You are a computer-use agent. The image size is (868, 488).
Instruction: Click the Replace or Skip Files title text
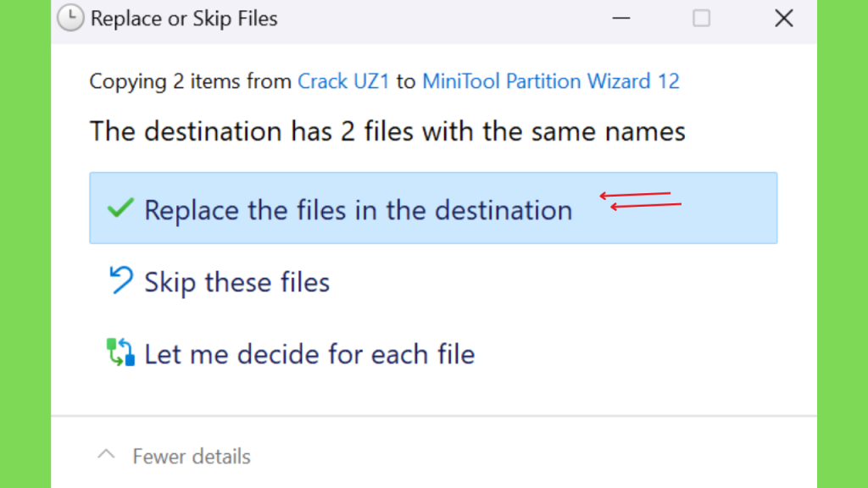click(184, 19)
